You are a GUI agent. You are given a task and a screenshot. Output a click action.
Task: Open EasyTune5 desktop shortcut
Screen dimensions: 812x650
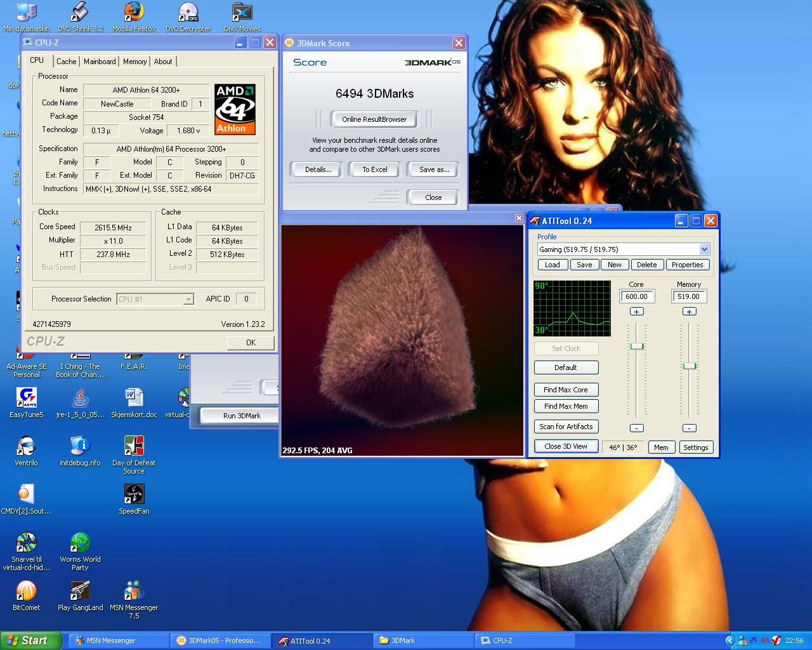26,402
